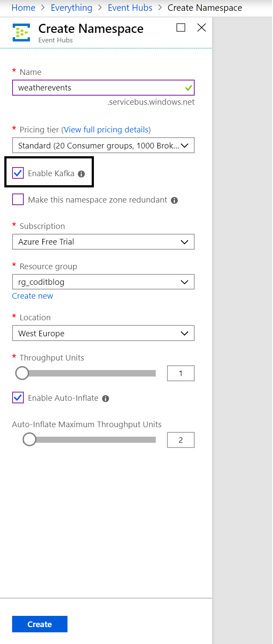Navigate to Event Hubs breadcrumb item

[x=130, y=8]
